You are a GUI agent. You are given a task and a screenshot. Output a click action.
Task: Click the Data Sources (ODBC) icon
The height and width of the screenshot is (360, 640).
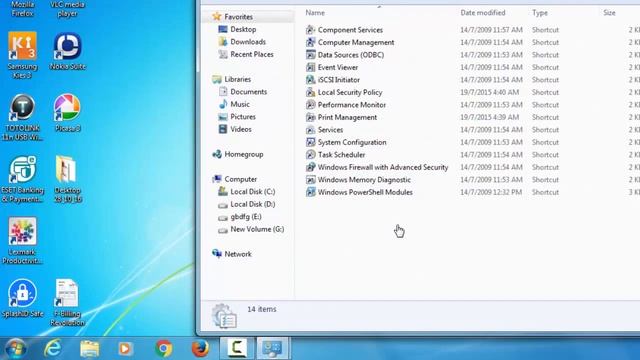pyautogui.click(x=311, y=55)
